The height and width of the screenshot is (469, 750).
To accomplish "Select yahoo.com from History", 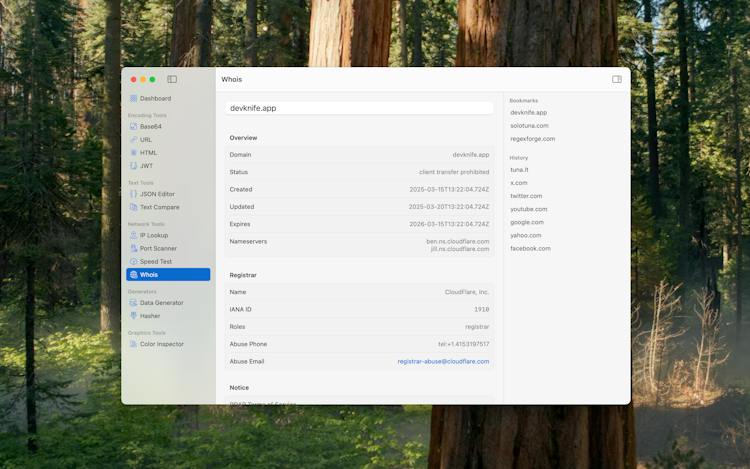I will click(x=526, y=235).
